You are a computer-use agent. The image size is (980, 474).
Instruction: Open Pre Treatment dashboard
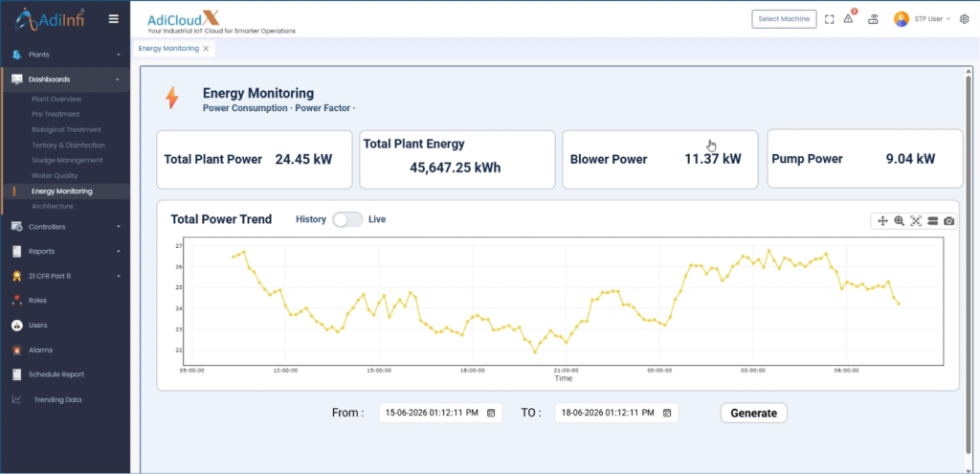(x=56, y=114)
